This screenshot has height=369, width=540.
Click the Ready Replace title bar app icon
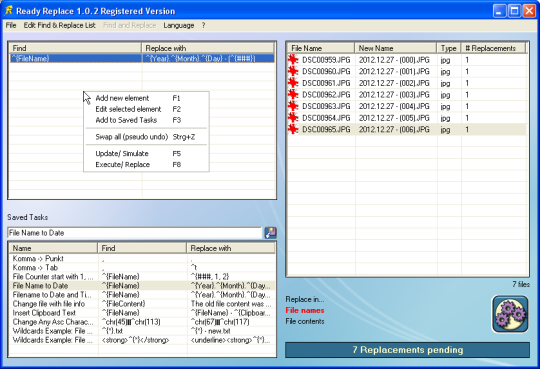(9, 10)
